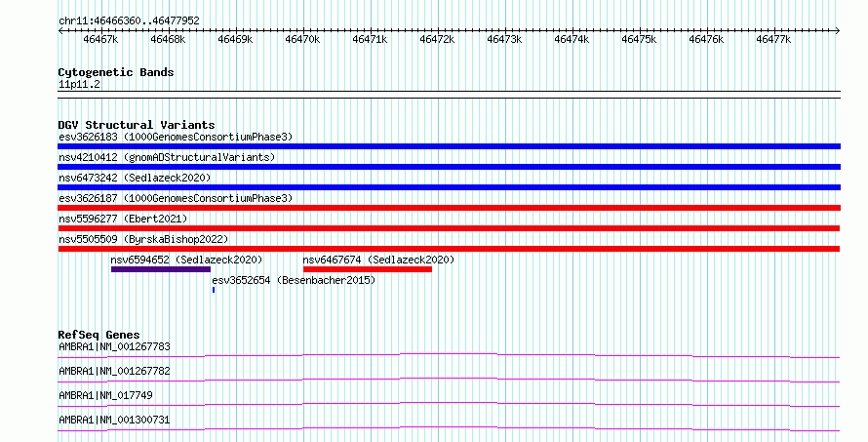Viewport: 868px width, 442px height.
Task: Click the DGV Structural Variants track title
Action: click(137, 125)
